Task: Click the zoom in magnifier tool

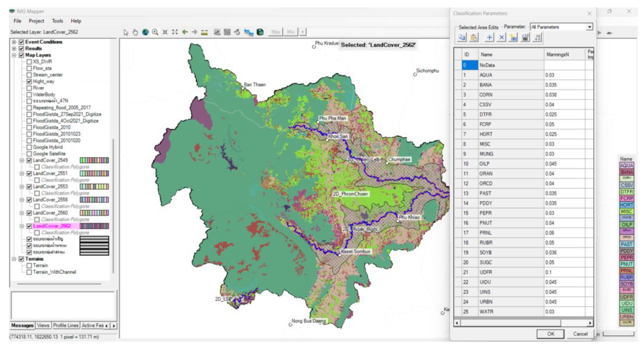Action: 155,32
